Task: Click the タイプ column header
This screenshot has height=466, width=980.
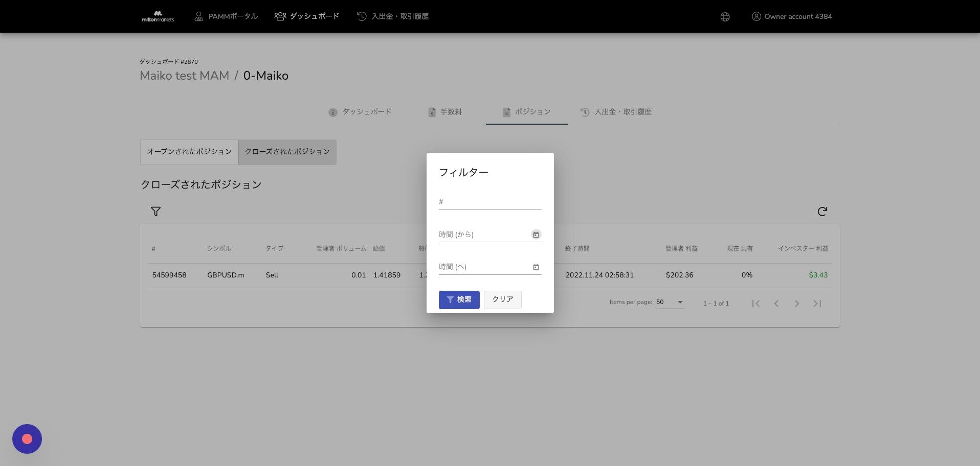Action: point(274,248)
